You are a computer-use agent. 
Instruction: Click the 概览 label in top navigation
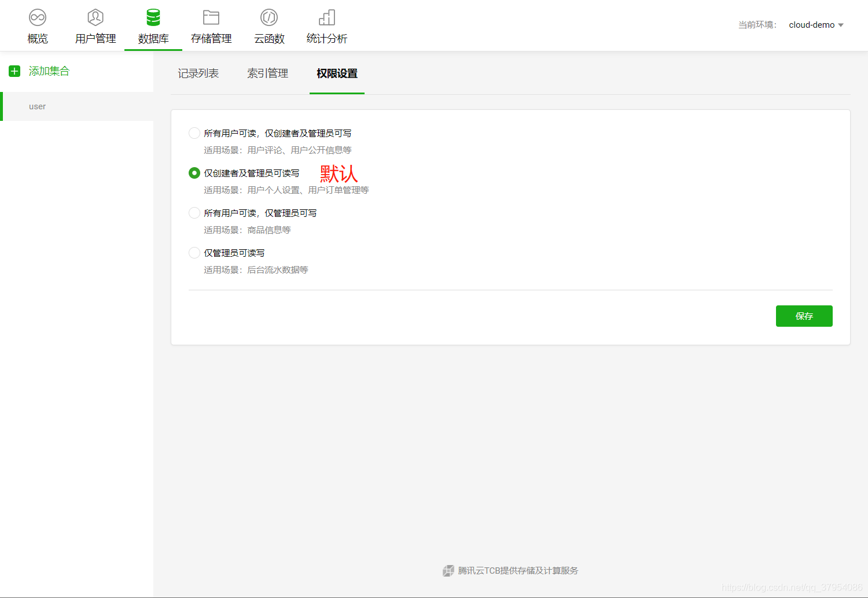pyautogui.click(x=38, y=39)
